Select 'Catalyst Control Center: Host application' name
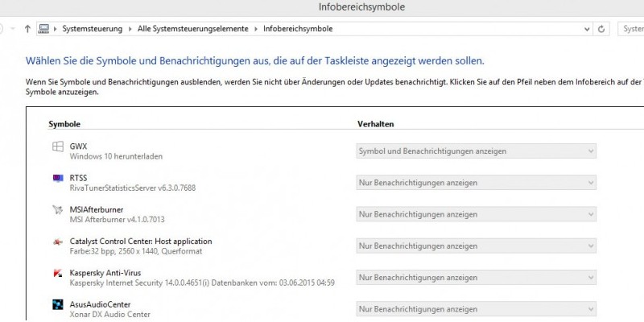644x322 pixels. 141,241
